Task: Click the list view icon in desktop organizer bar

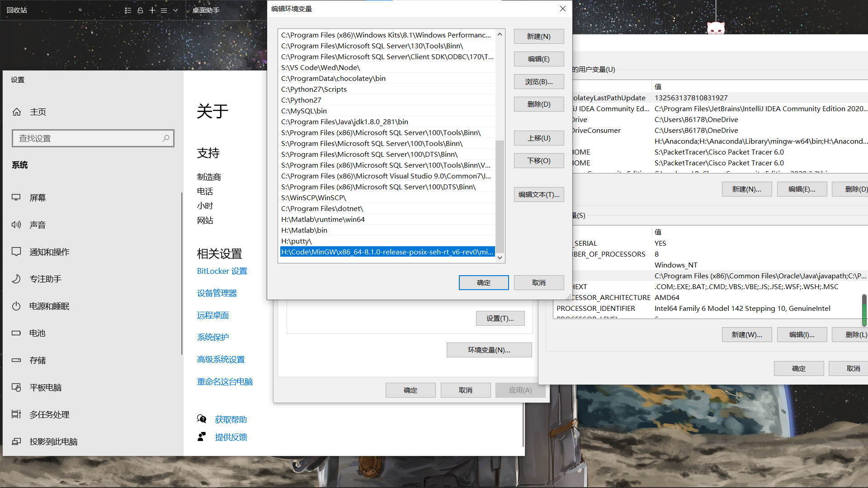Action: [128, 10]
